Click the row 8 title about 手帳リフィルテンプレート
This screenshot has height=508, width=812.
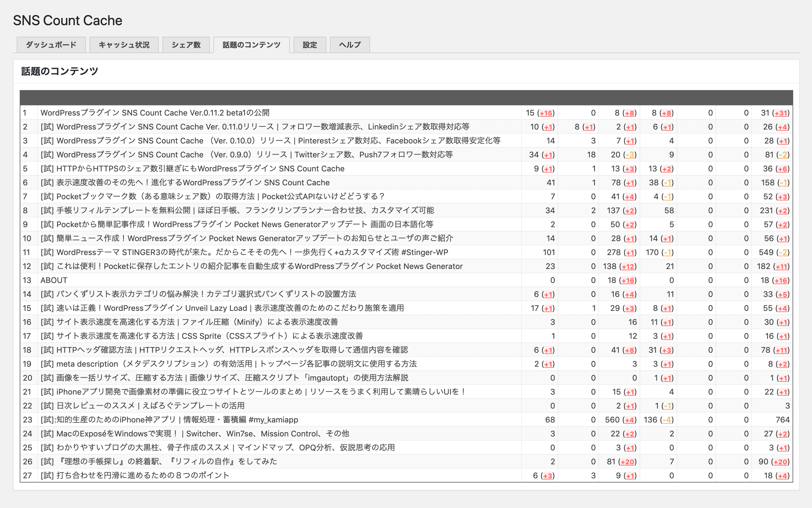[x=237, y=210]
